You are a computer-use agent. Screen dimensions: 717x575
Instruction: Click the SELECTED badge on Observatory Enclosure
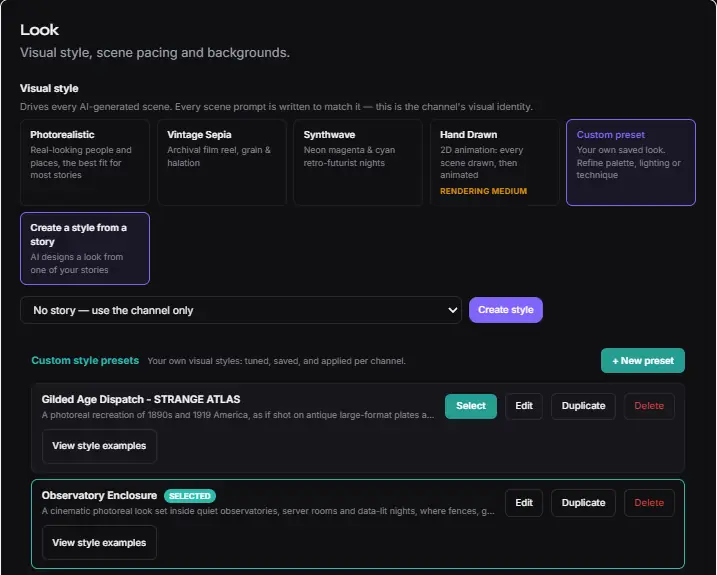(190, 496)
